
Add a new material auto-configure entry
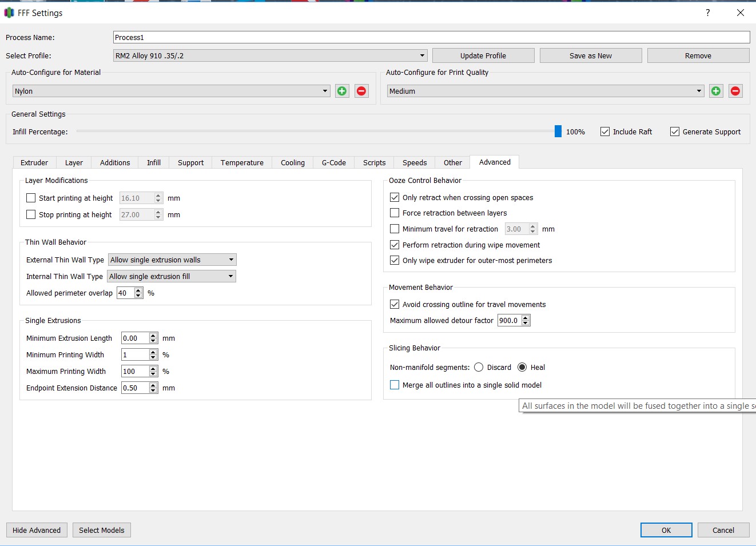pos(342,91)
